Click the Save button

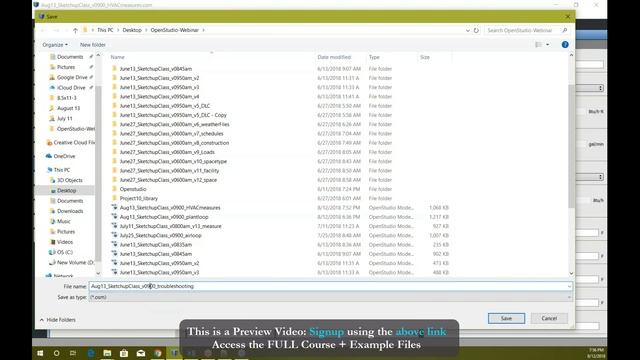pos(506,318)
